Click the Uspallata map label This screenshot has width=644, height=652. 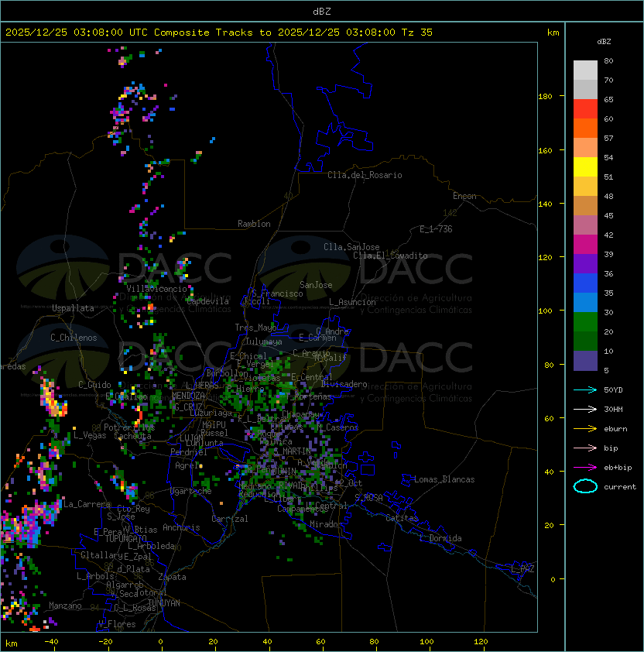click(73, 308)
